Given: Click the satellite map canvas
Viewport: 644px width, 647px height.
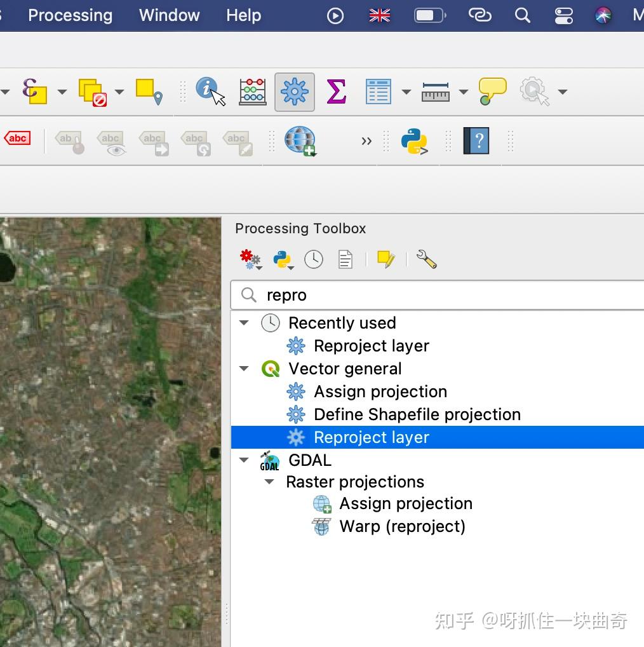Looking at the screenshot, I should tap(111, 432).
